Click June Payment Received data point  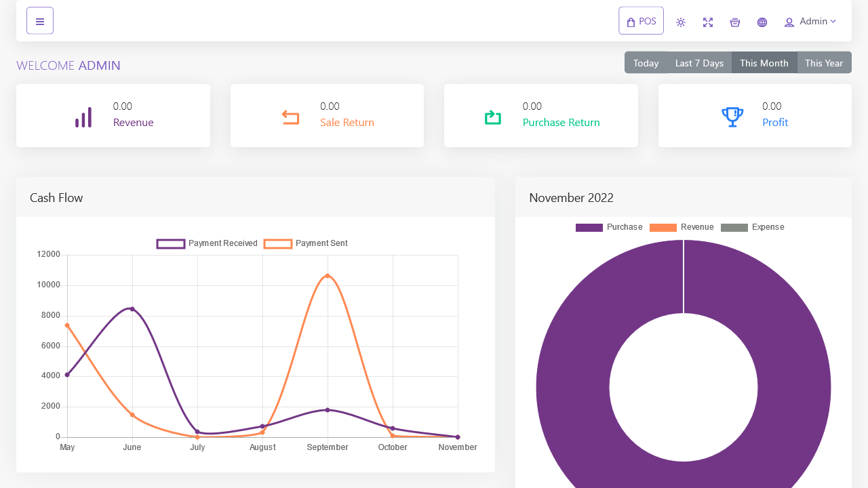132,309
